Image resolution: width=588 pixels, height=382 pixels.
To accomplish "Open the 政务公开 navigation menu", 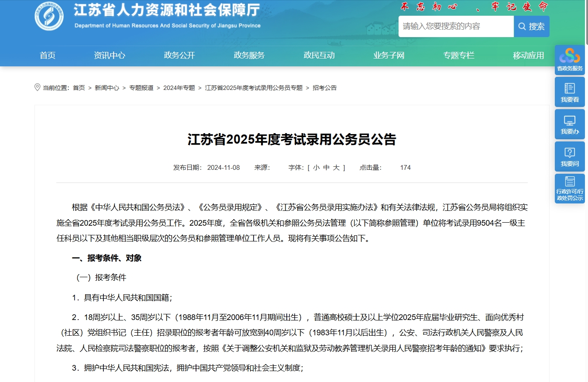I will click(179, 55).
